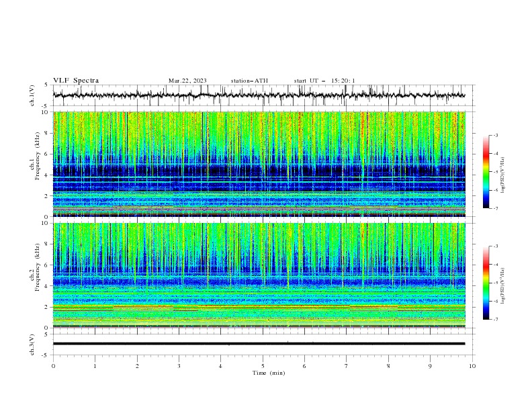The image size is (532, 411).
Task: Click the time-axis tick label "1"
Action: coord(95,366)
